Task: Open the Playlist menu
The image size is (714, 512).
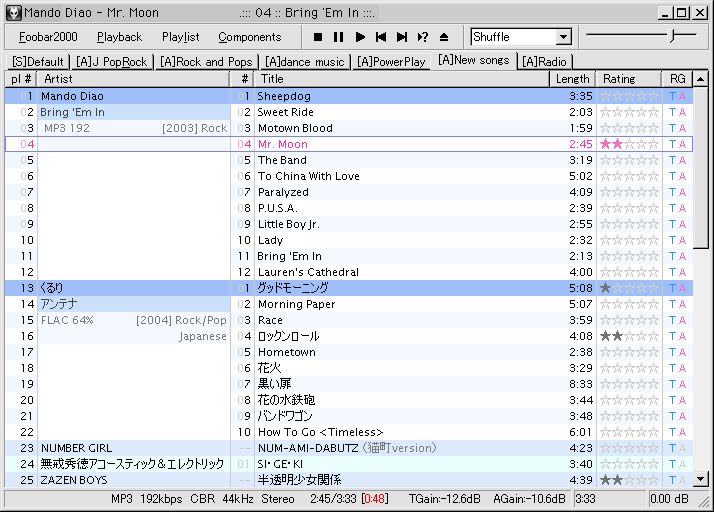Action: click(180, 37)
